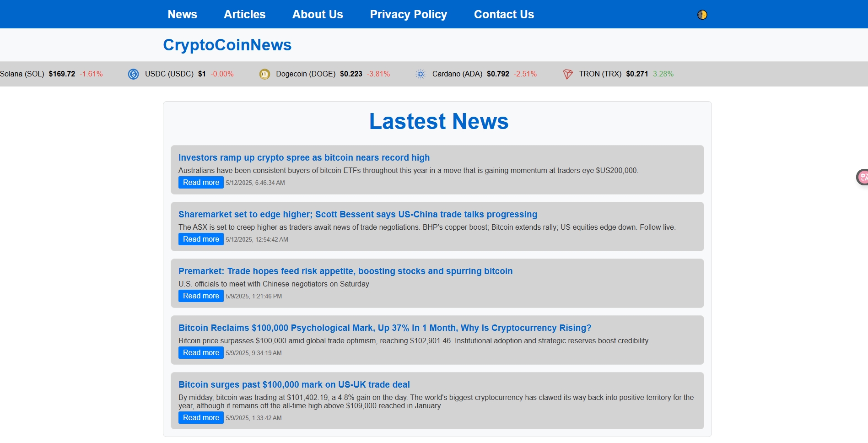Click the timestamp 5/12/2025, 6:46:34 AM
Image resolution: width=868 pixels, height=443 pixels.
pyautogui.click(x=255, y=183)
